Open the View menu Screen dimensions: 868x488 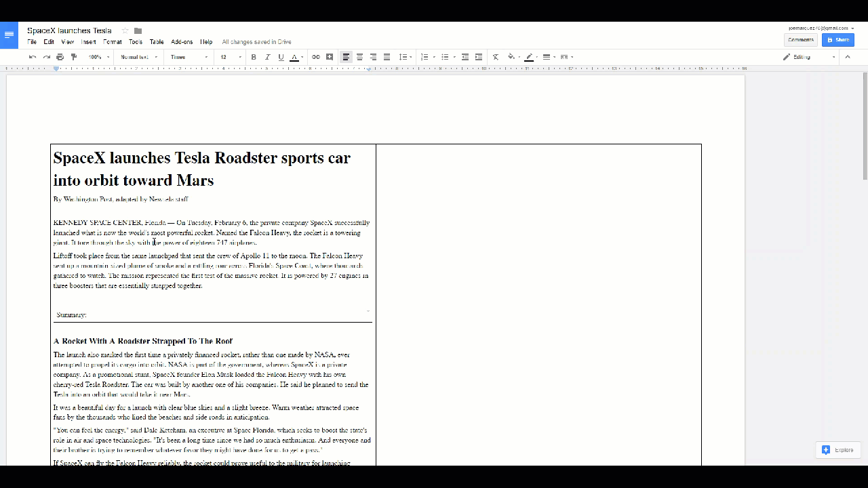coord(67,42)
